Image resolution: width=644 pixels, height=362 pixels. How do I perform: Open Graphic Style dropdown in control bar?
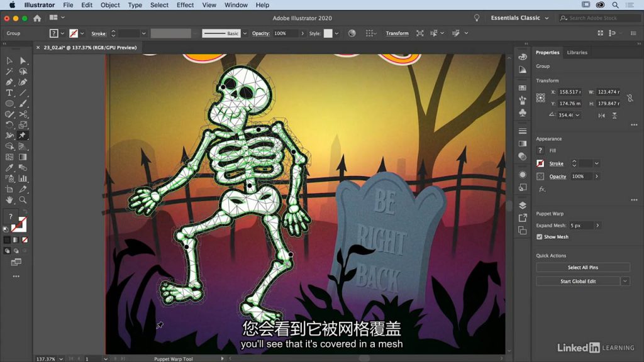pyautogui.click(x=337, y=33)
